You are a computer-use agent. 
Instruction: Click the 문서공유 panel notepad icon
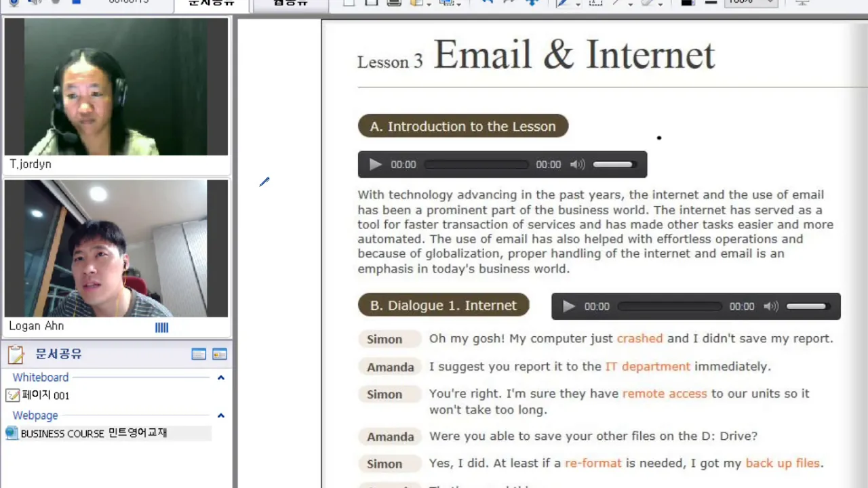click(x=16, y=354)
